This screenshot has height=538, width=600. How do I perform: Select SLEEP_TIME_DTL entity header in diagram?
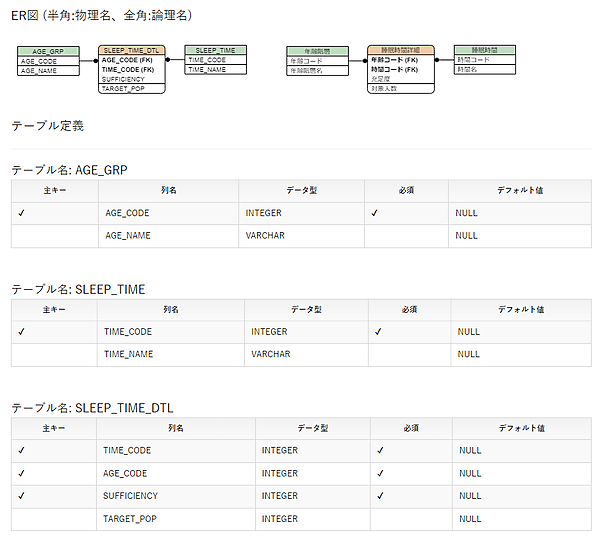[132, 50]
